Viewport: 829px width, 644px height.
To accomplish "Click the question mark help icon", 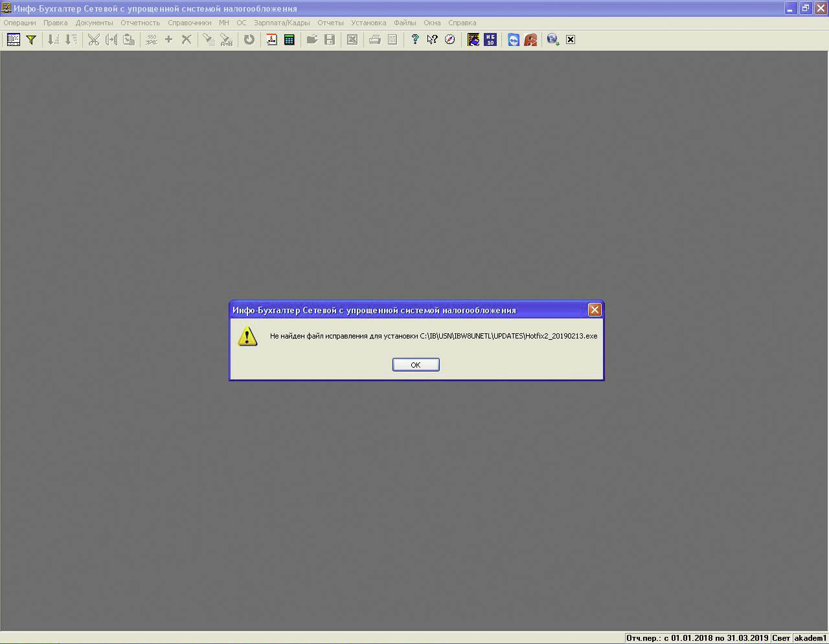I will (415, 39).
